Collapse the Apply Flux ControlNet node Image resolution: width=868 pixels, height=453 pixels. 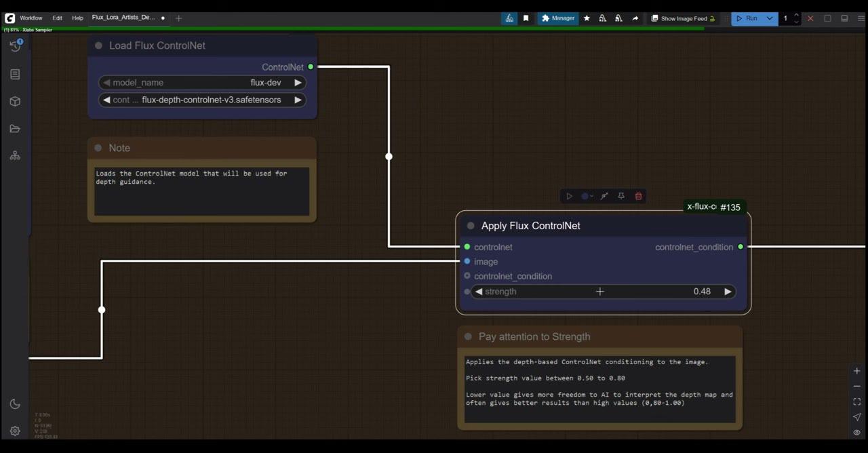click(x=471, y=226)
